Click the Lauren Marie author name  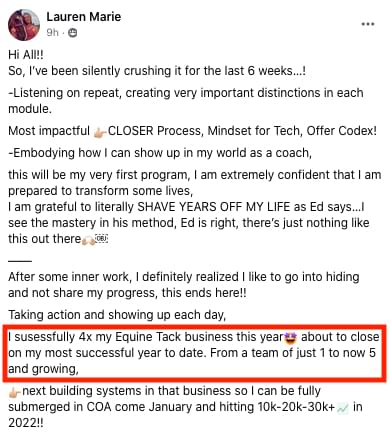(84, 17)
